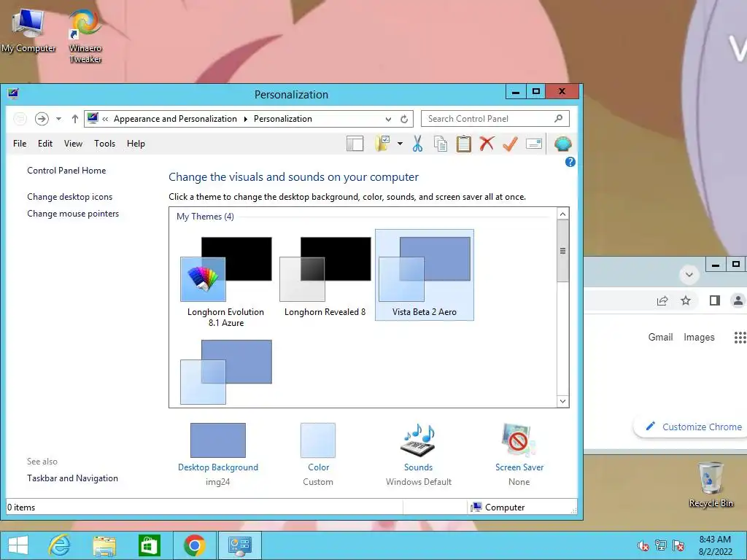Open Change desktop icons link
The height and width of the screenshot is (560, 747).
(x=70, y=197)
